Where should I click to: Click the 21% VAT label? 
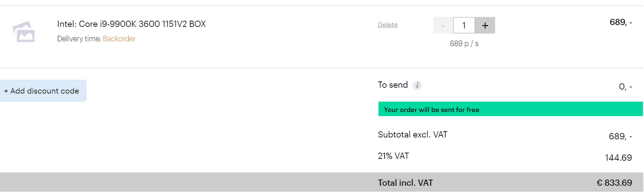coord(393,156)
